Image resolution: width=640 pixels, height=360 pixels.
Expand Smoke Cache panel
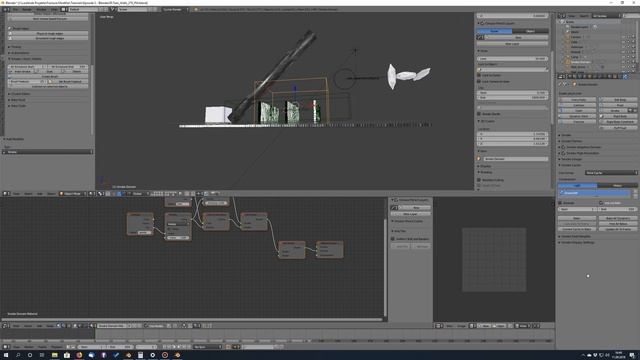point(571,165)
